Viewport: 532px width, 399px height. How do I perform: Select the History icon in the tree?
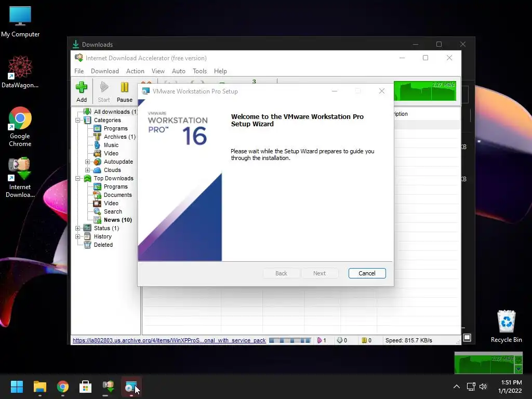point(87,236)
